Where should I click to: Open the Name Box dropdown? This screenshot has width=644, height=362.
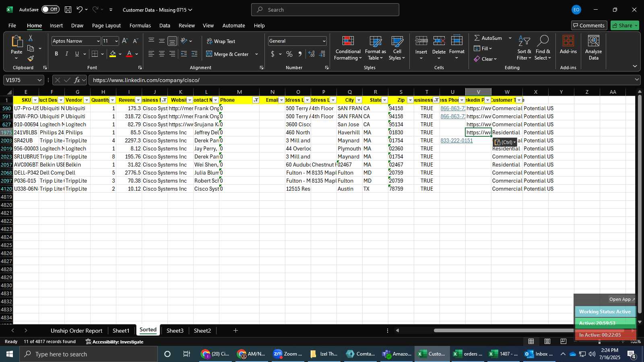click(x=39, y=80)
